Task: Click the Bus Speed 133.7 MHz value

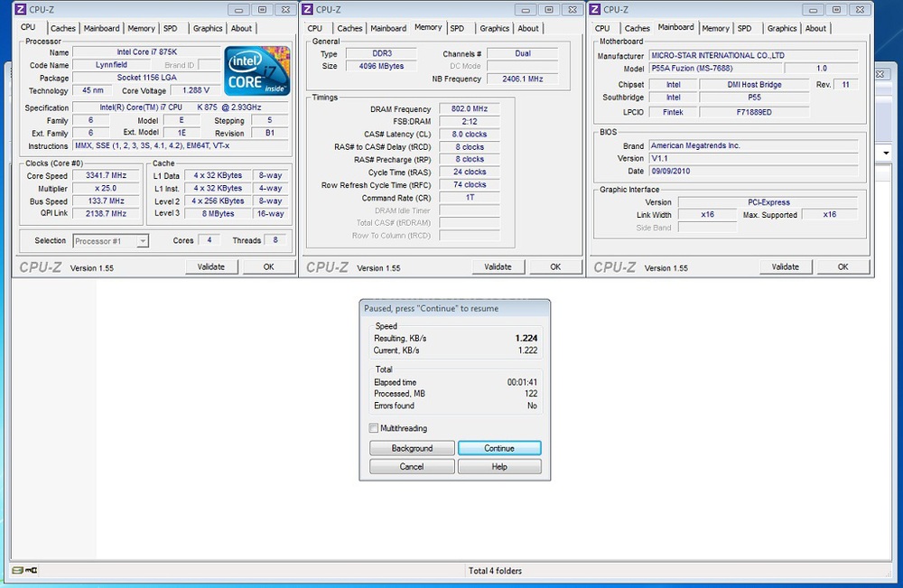Action: [x=106, y=201]
